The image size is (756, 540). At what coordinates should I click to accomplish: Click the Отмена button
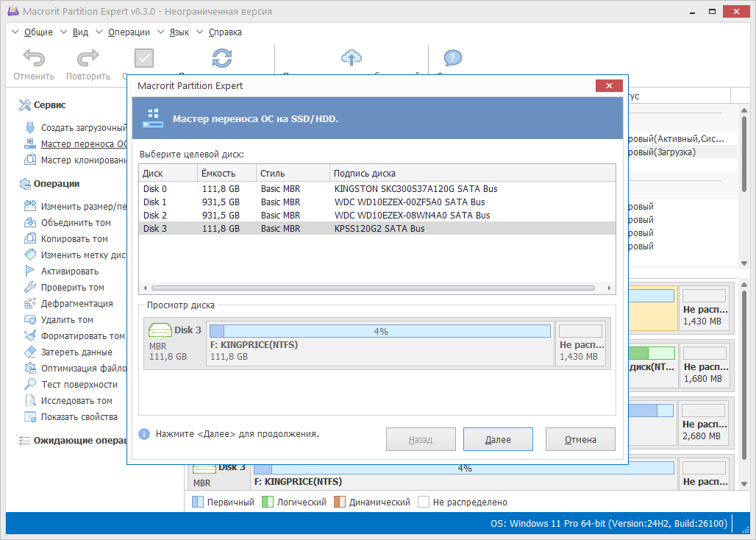click(580, 439)
